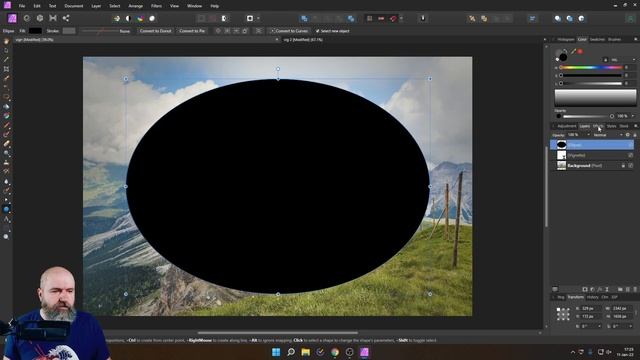Screen dimensions: 640x360
Task: Click the Layer Effects fx icon
Action: pos(600,289)
